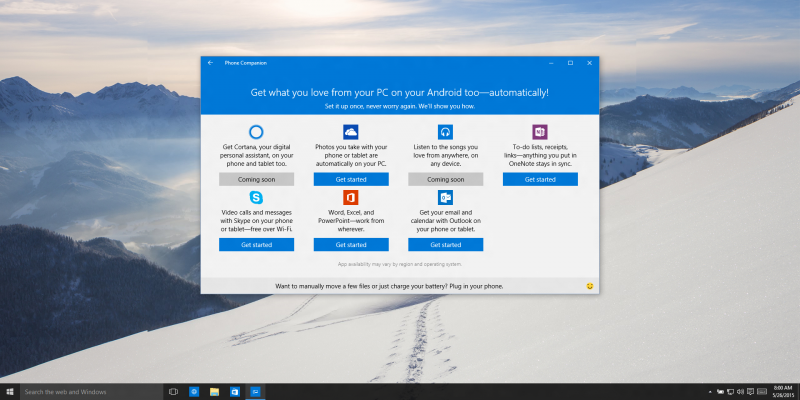This screenshot has height=400, width=800.
Task: Open the touch keyboard tray icon
Action: pos(762,392)
